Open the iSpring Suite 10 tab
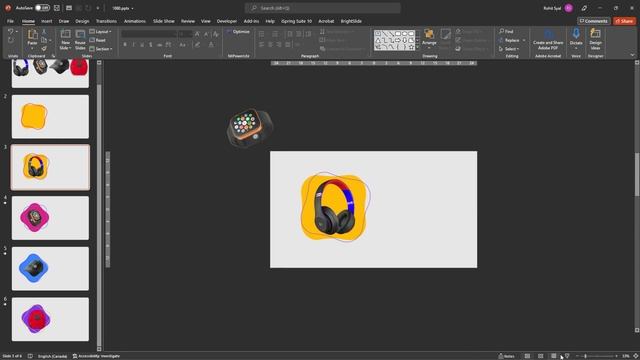The height and width of the screenshot is (360, 640). coord(296,21)
